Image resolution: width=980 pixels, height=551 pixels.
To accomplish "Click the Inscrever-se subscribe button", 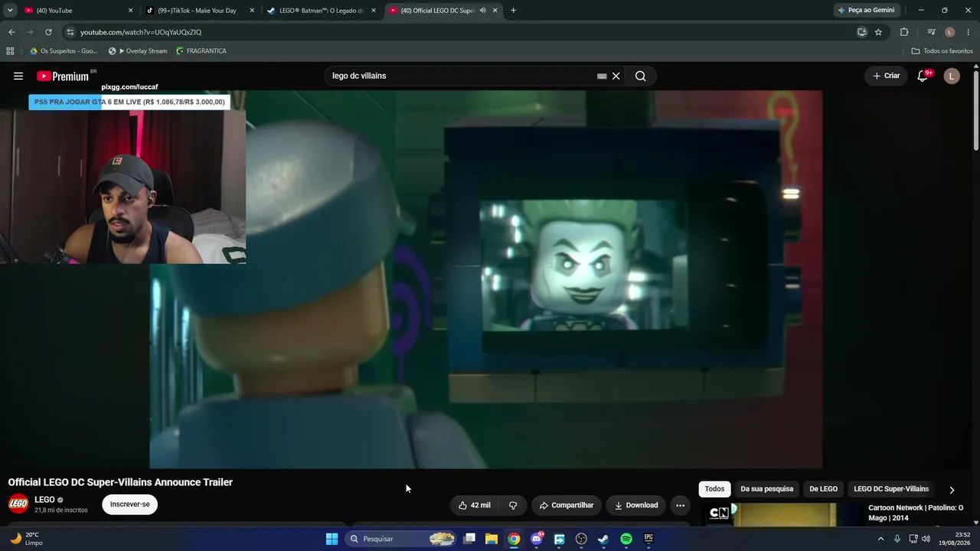I will coord(129,504).
